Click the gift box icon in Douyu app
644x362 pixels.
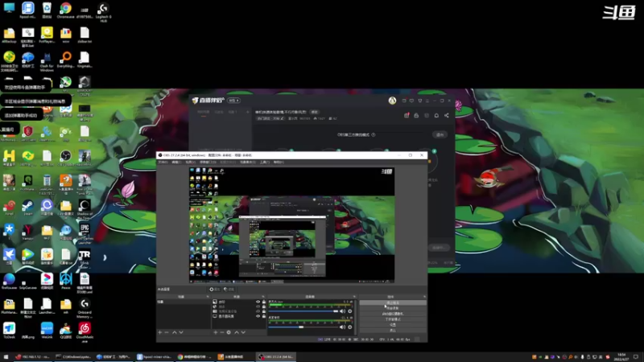point(407,115)
